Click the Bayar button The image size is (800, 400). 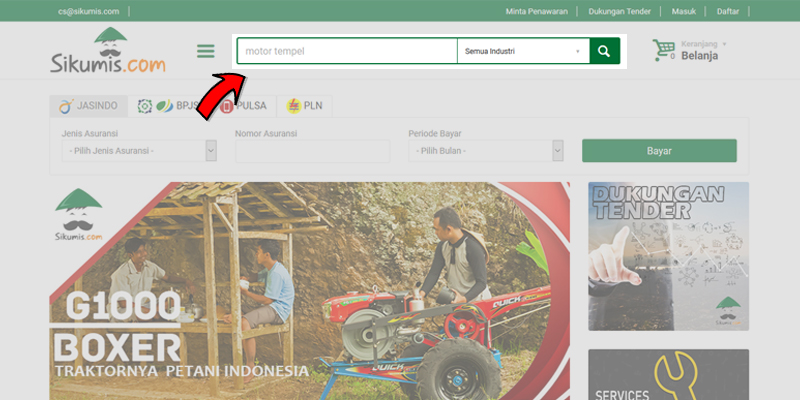pos(659,151)
